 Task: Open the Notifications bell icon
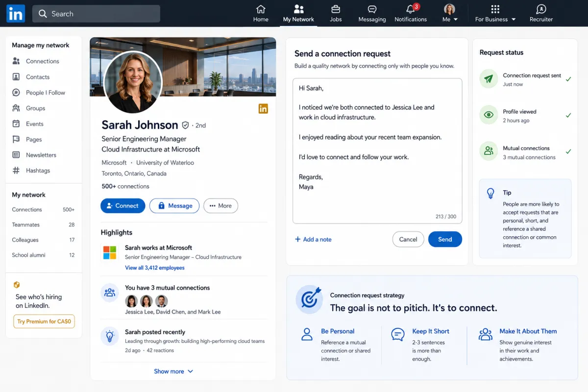coord(411,9)
